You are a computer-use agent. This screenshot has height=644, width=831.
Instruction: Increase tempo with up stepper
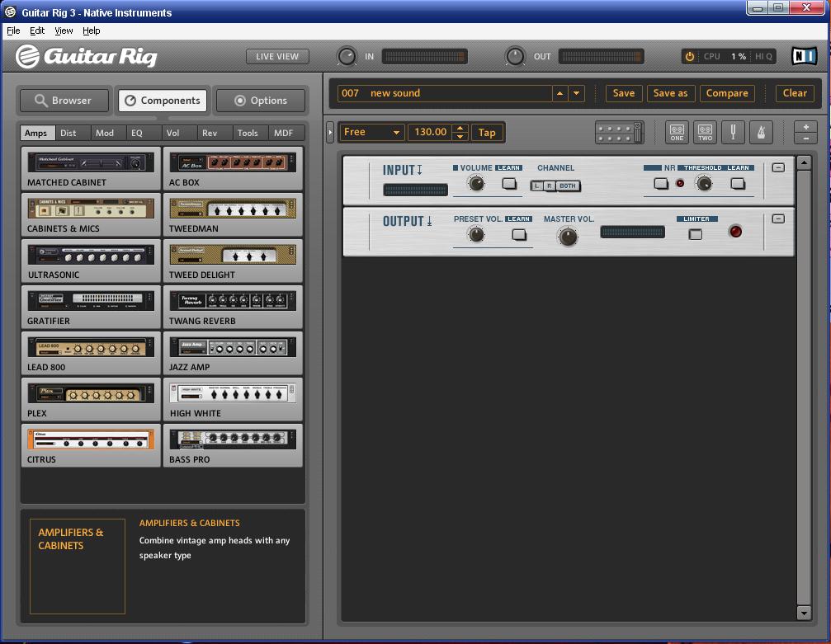click(x=460, y=128)
